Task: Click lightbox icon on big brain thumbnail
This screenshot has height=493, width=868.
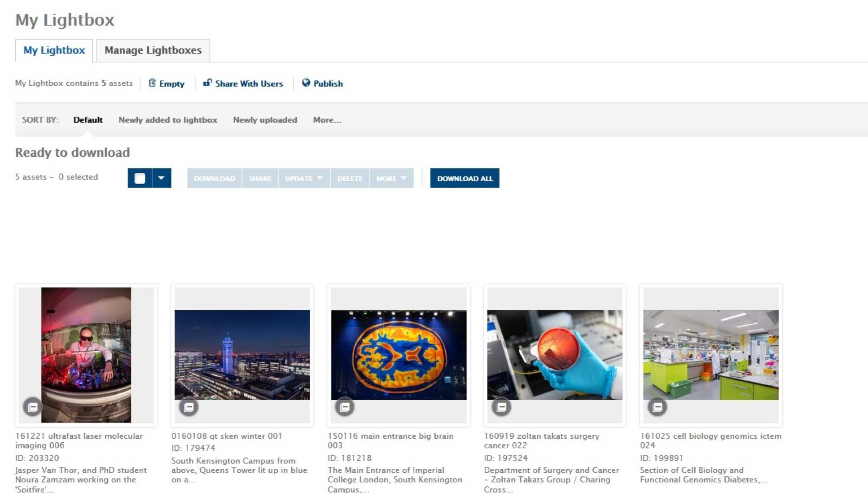Action: click(x=345, y=407)
